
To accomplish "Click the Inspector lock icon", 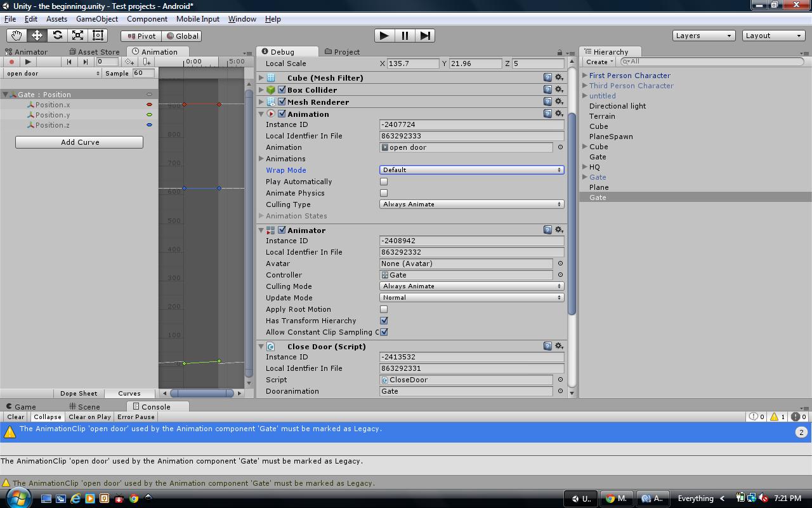I will [560, 53].
